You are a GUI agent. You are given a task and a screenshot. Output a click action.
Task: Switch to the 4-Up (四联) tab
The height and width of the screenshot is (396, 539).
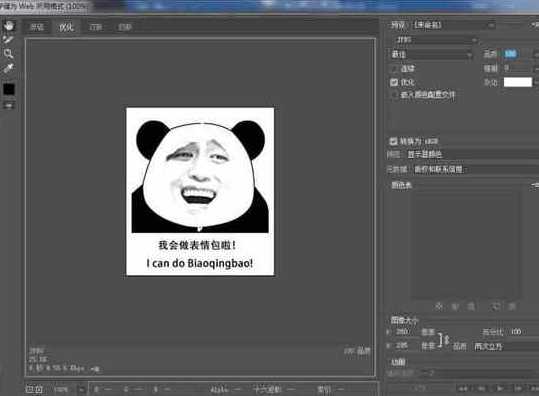point(124,27)
